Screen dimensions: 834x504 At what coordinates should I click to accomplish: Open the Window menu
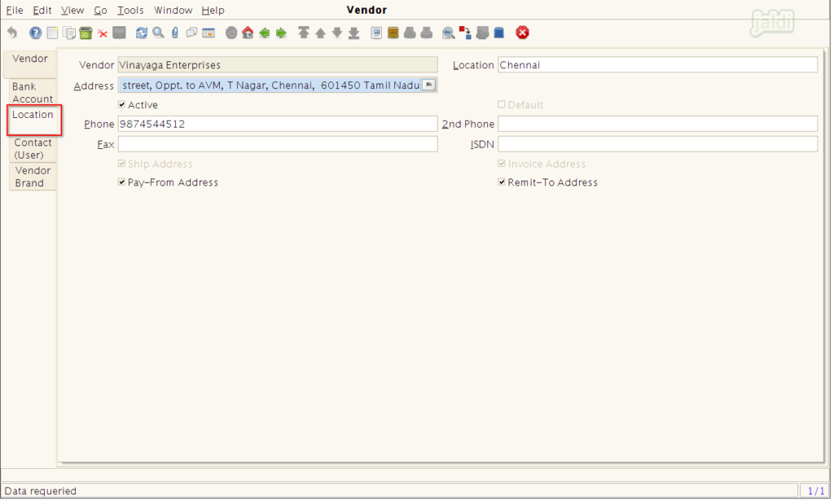click(173, 11)
